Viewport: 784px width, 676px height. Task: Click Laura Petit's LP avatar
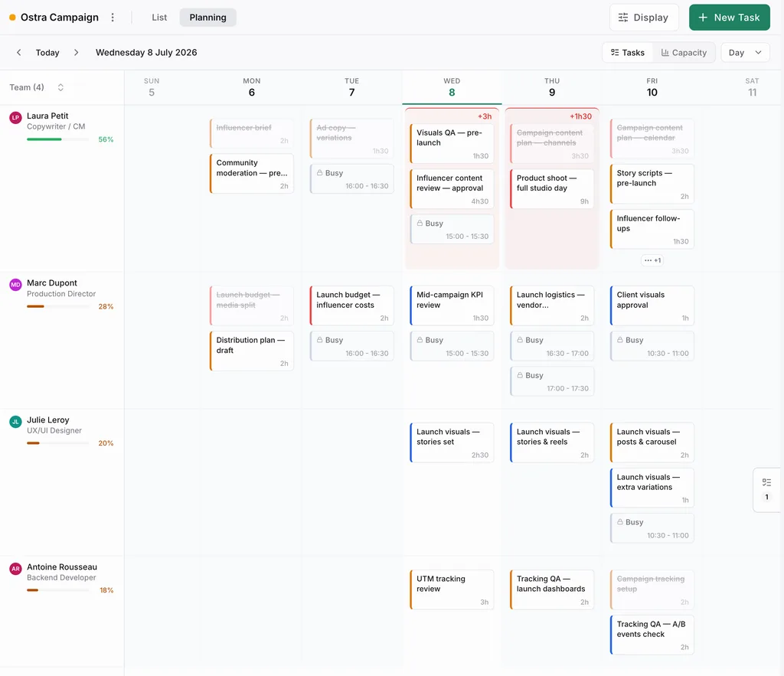(x=15, y=117)
